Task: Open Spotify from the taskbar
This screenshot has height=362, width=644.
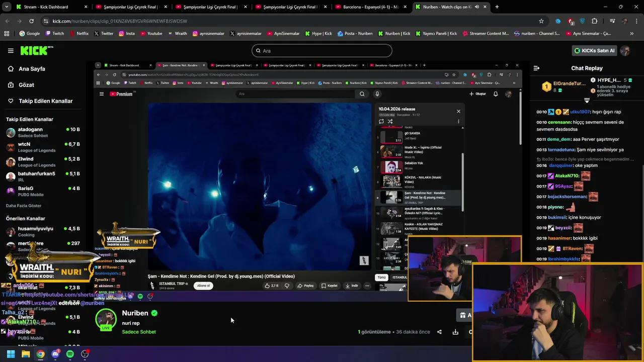Action: 70,354
